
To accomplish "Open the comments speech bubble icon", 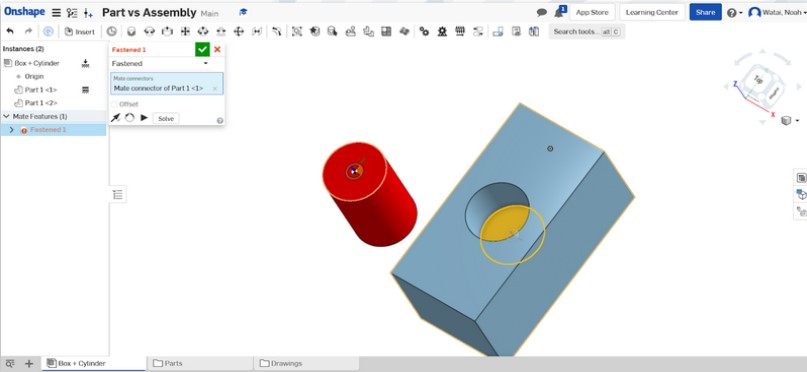I will coord(541,12).
